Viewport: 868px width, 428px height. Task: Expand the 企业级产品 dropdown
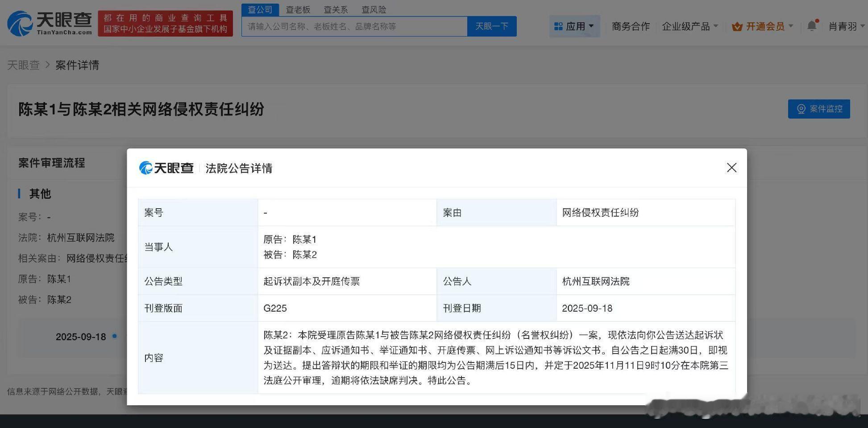(x=690, y=27)
